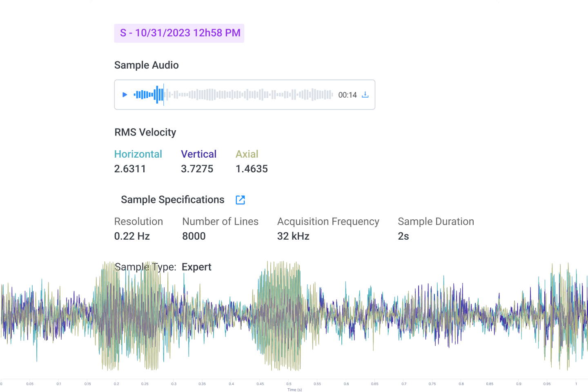Toggle the Vertical velocity series
Screen dimensions: 588x392
(198, 154)
